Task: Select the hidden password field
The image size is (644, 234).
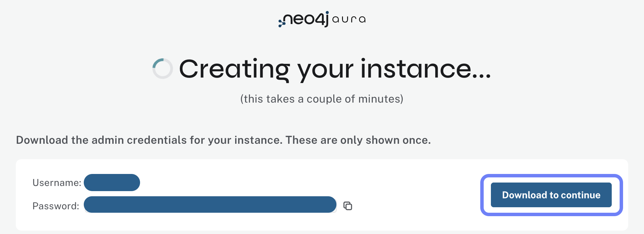Action: point(210,205)
